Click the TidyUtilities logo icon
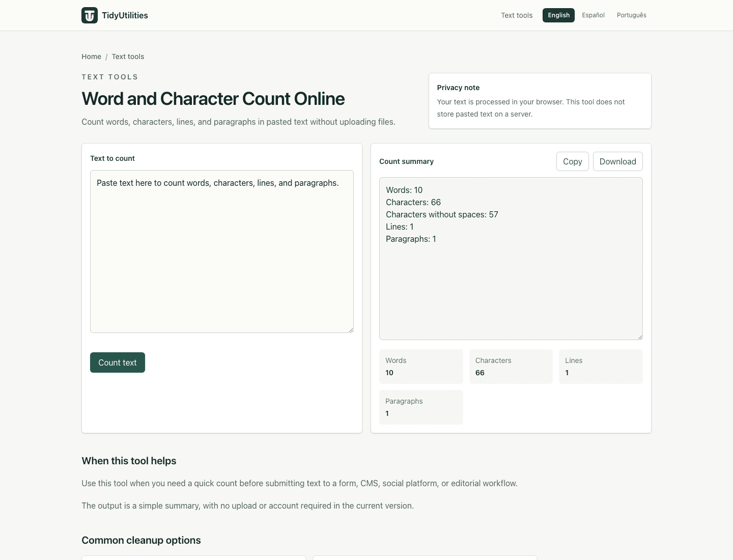The image size is (733, 560). [x=90, y=15]
